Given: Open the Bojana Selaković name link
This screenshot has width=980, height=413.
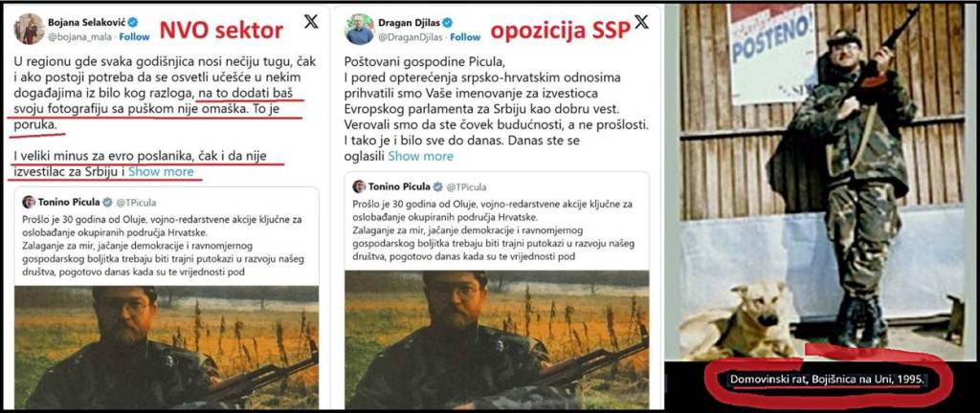Looking at the screenshot, I should point(86,22).
